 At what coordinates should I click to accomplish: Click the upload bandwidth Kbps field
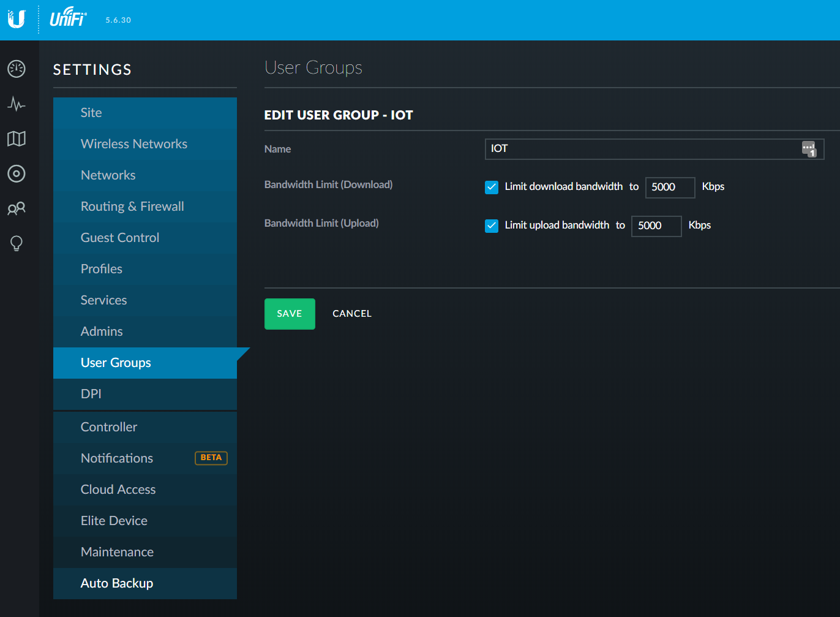click(x=657, y=226)
